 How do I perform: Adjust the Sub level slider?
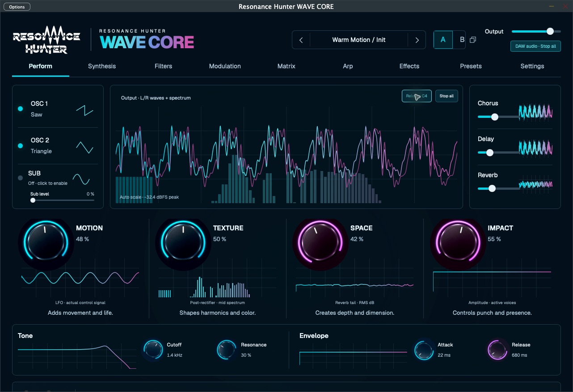point(62,200)
